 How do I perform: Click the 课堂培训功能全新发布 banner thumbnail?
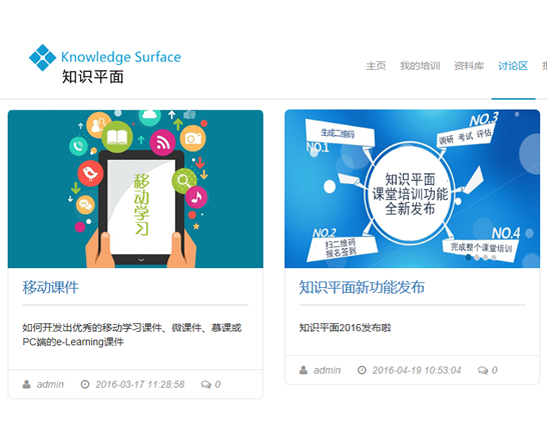[412, 189]
